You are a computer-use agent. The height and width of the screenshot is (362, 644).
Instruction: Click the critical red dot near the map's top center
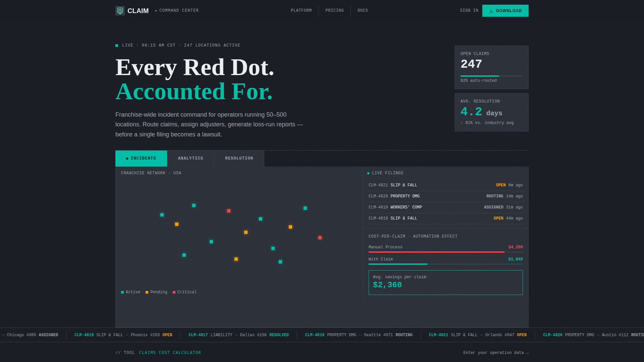click(x=229, y=211)
